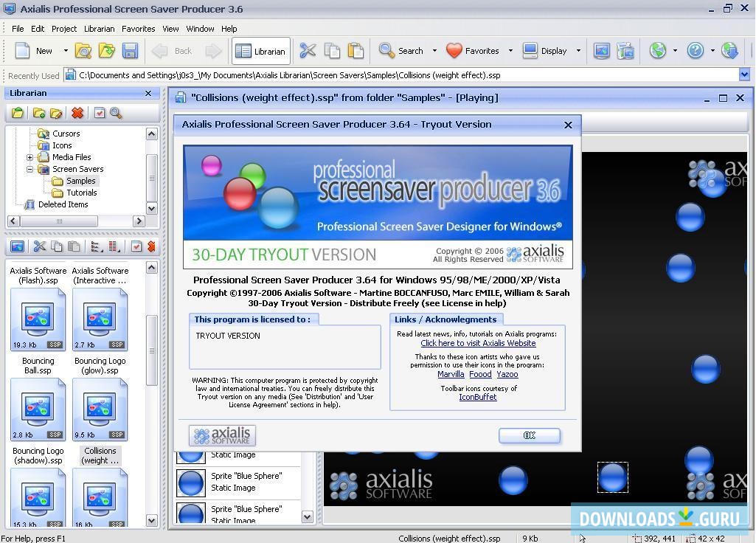This screenshot has height=543, width=756.
Task: Click the Paste icon on the toolbar
Action: 356,51
